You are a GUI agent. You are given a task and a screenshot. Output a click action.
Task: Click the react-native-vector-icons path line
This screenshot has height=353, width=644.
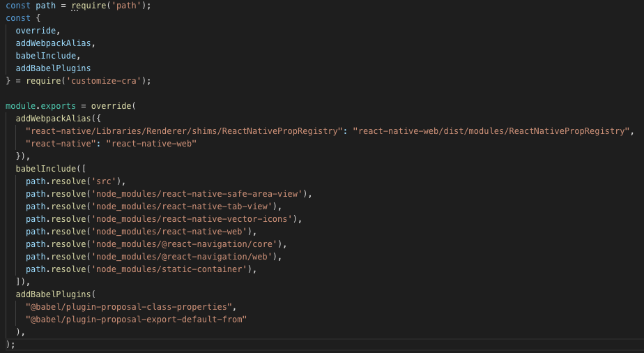pyautogui.click(x=164, y=219)
